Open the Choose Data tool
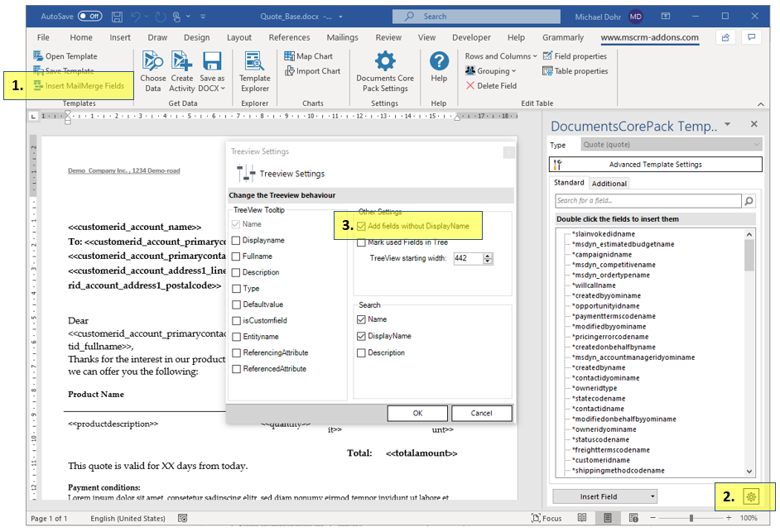The height and width of the screenshot is (532, 780). tap(152, 72)
